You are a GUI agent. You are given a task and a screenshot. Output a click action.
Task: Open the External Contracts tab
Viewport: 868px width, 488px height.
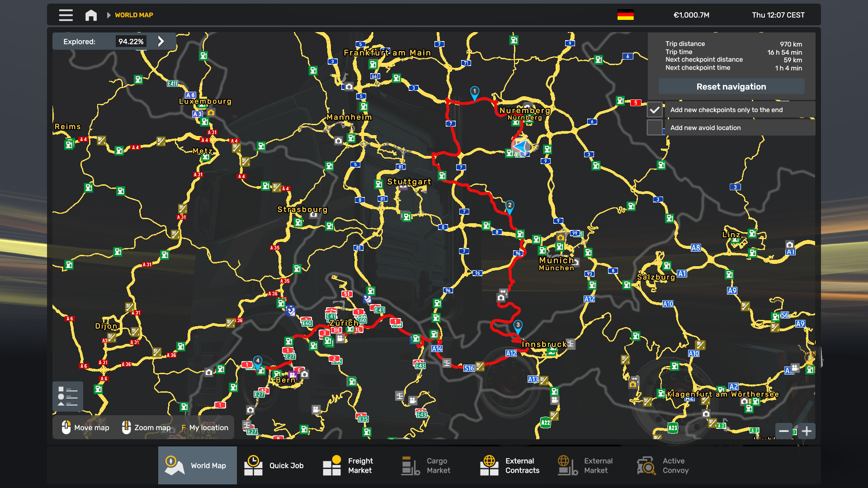pyautogui.click(x=510, y=465)
